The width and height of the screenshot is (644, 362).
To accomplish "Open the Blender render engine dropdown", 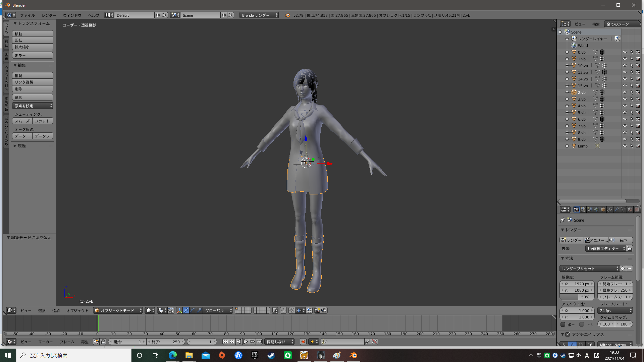I will pos(259,15).
